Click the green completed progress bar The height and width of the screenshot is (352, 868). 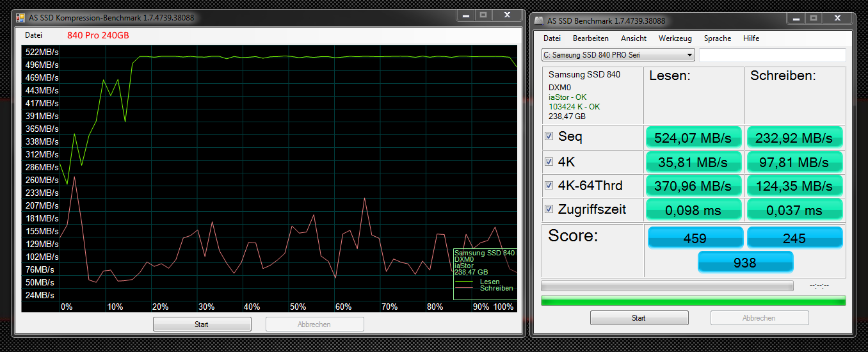coord(693,301)
